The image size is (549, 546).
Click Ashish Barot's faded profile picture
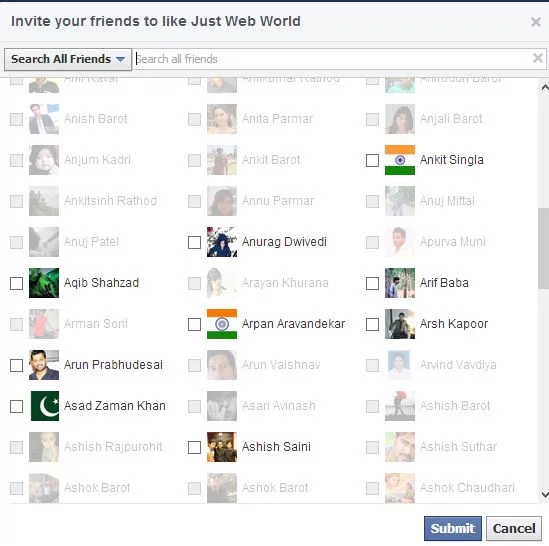(400, 406)
